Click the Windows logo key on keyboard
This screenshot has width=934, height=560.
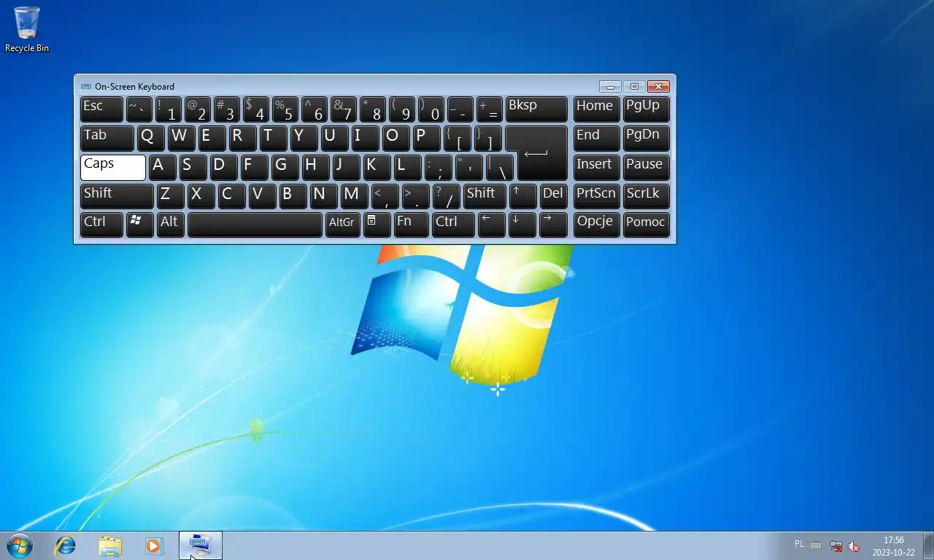[x=139, y=225]
